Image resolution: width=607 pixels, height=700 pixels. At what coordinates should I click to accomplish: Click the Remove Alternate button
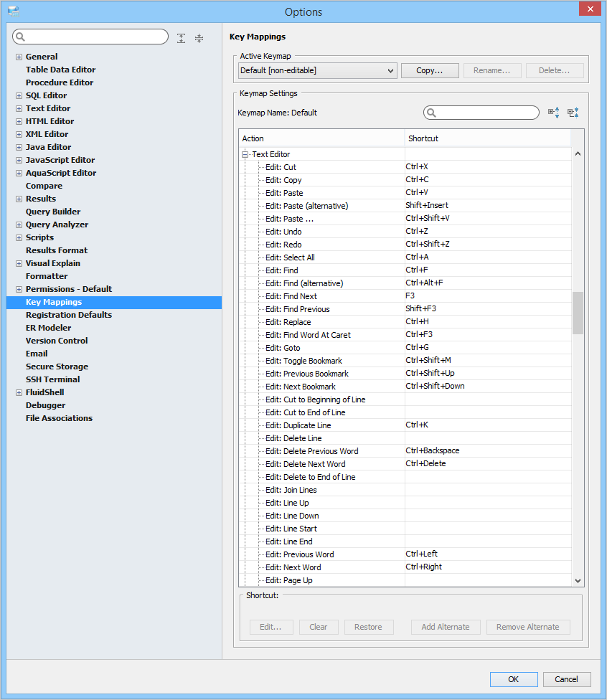[528, 628]
